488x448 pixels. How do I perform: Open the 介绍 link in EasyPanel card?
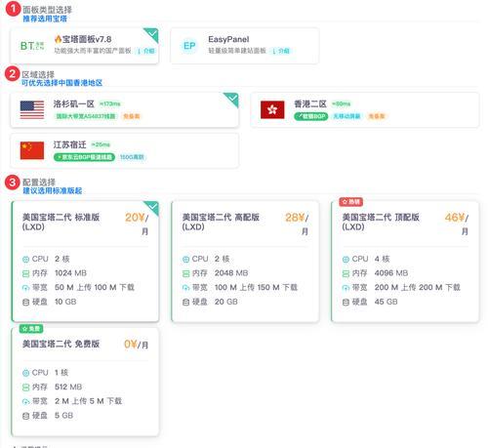[281, 51]
